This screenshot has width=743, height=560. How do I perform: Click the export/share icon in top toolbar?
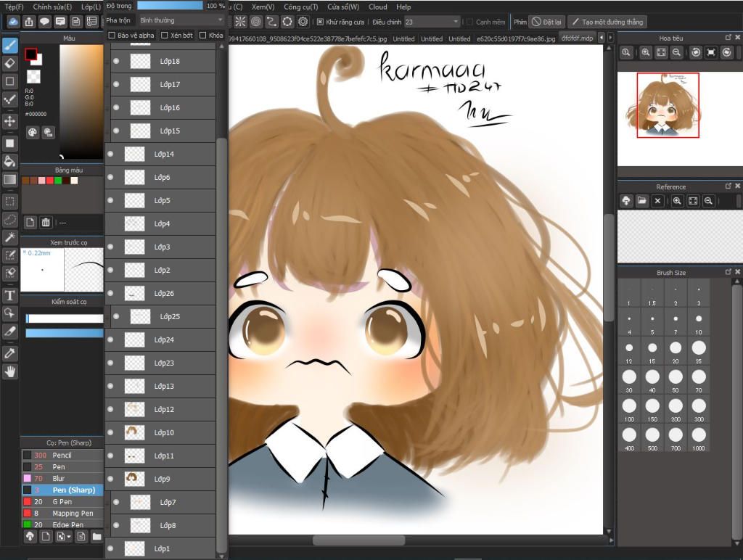[x=29, y=22]
